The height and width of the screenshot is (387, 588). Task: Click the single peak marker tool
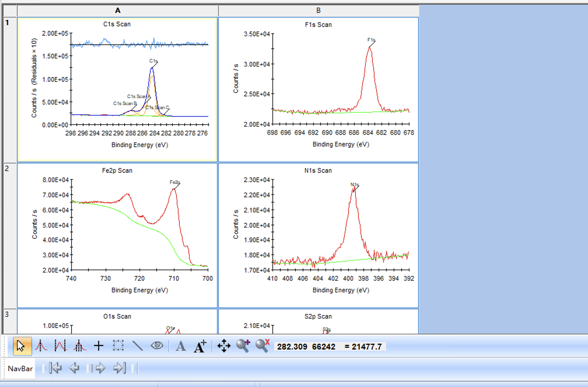point(41,346)
